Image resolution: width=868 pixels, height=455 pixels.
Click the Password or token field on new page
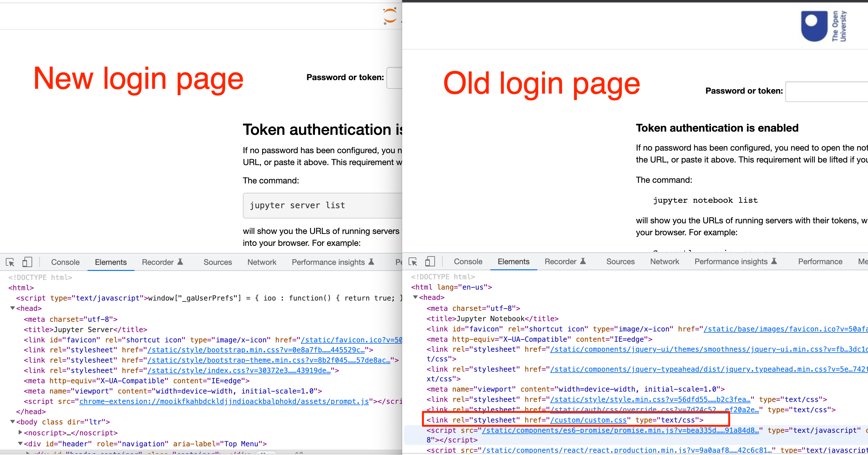pos(394,78)
